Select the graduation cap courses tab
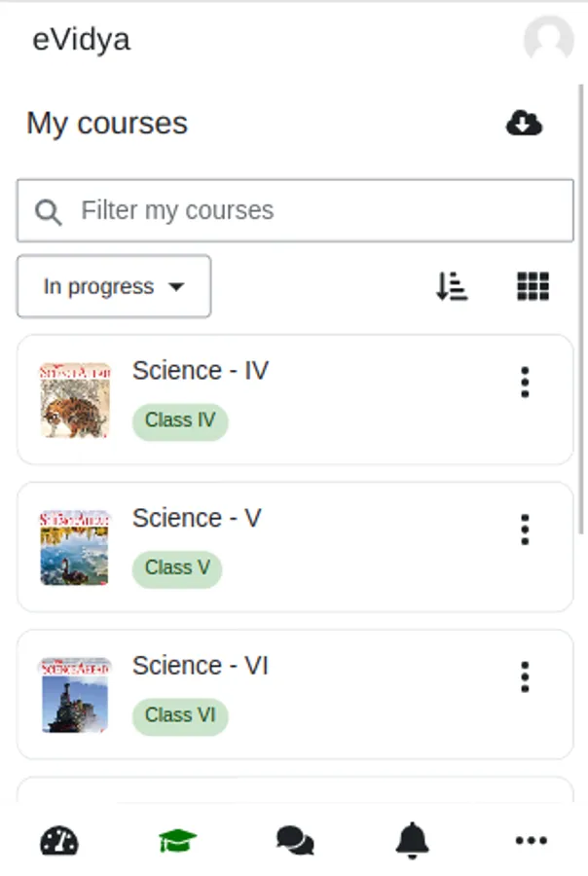The width and height of the screenshot is (588, 876). click(177, 840)
